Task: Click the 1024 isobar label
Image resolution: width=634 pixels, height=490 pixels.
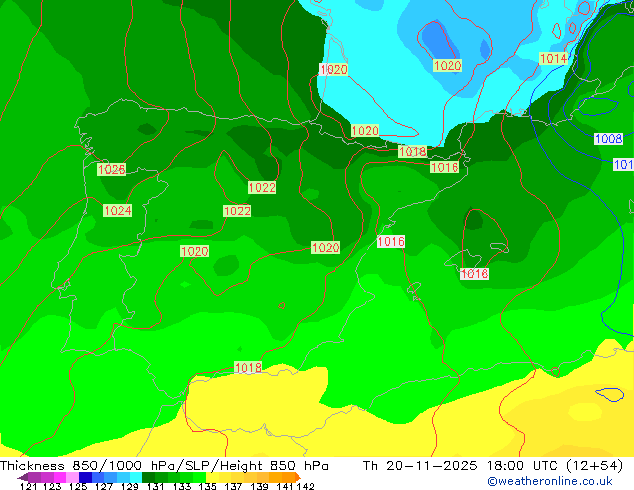Action: [117, 211]
